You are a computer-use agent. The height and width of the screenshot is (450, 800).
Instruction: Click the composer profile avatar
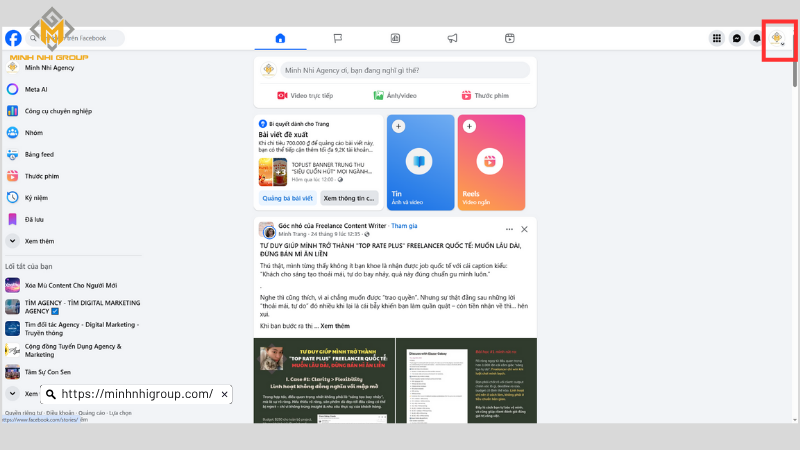pyautogui.click(x=268, y=70)
